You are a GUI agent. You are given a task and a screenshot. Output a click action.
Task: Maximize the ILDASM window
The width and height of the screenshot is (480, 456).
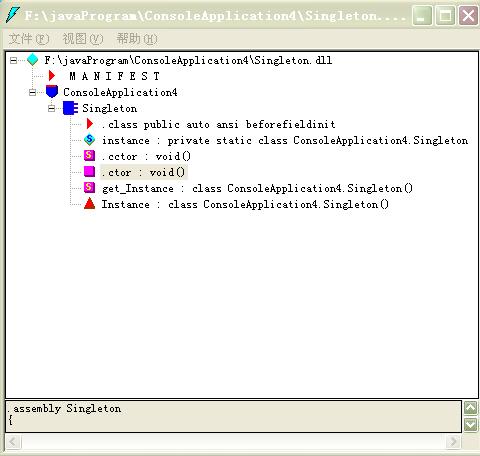445,15
